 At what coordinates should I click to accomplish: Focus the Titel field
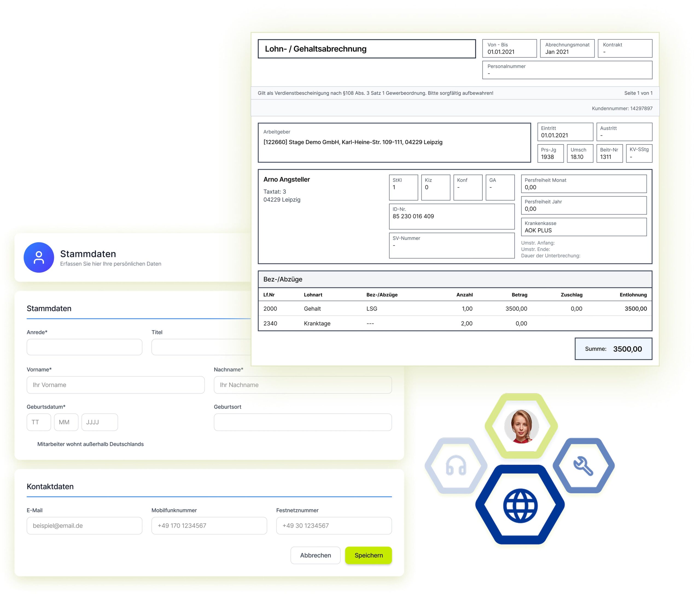click(201, 347)
